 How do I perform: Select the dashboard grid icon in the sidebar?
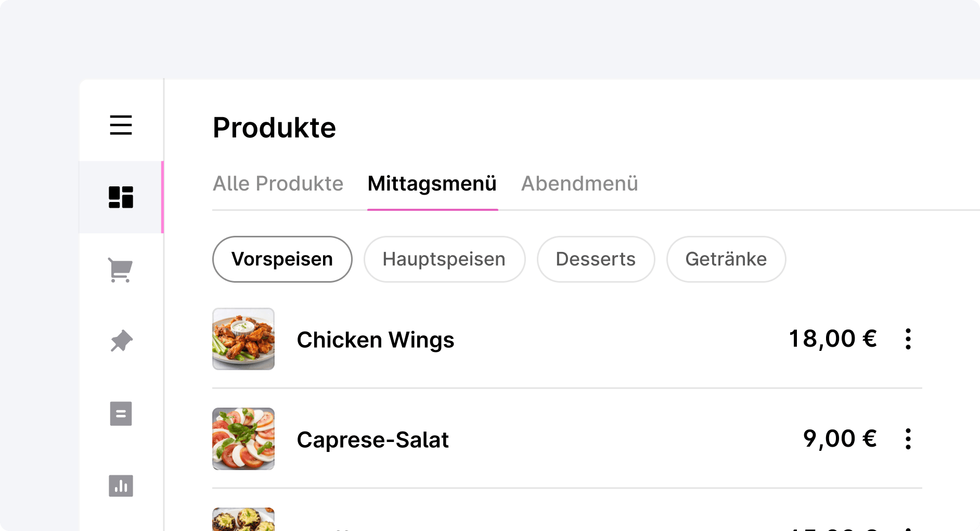121,197
